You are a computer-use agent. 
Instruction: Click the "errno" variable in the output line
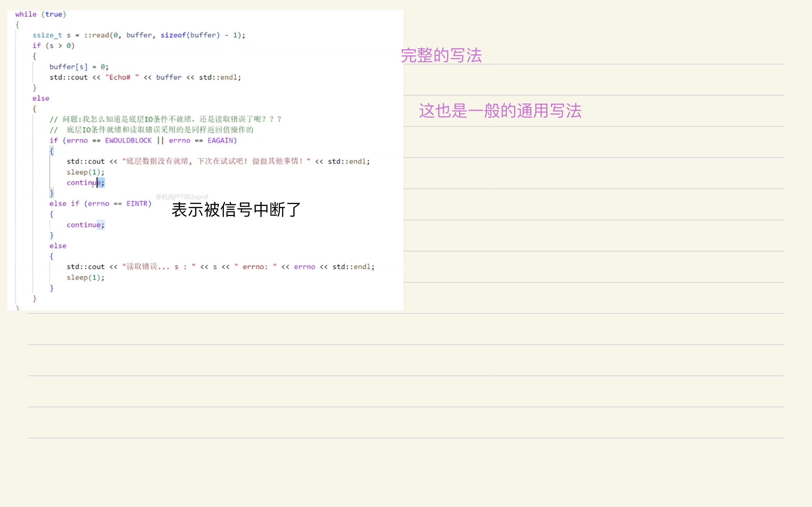click(x=305, y=267)
